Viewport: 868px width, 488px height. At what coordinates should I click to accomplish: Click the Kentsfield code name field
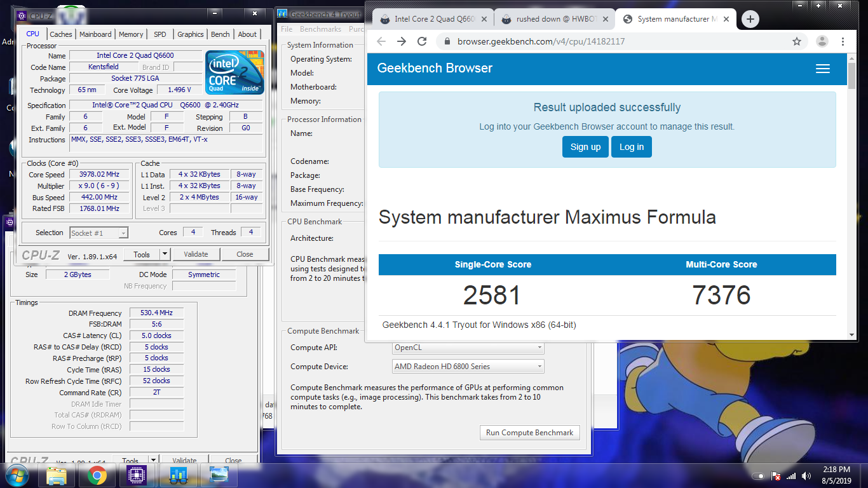(103, 67)
